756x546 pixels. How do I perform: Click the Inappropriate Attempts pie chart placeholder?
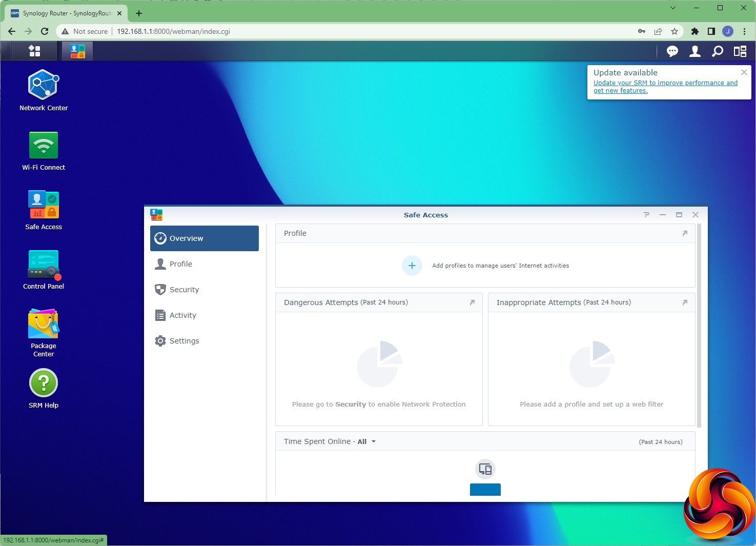coord(592,364)
